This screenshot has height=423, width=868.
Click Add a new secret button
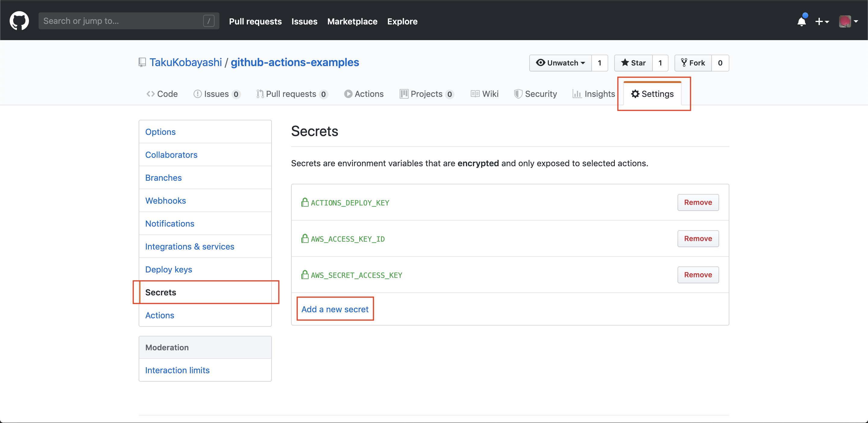point(334,309)
